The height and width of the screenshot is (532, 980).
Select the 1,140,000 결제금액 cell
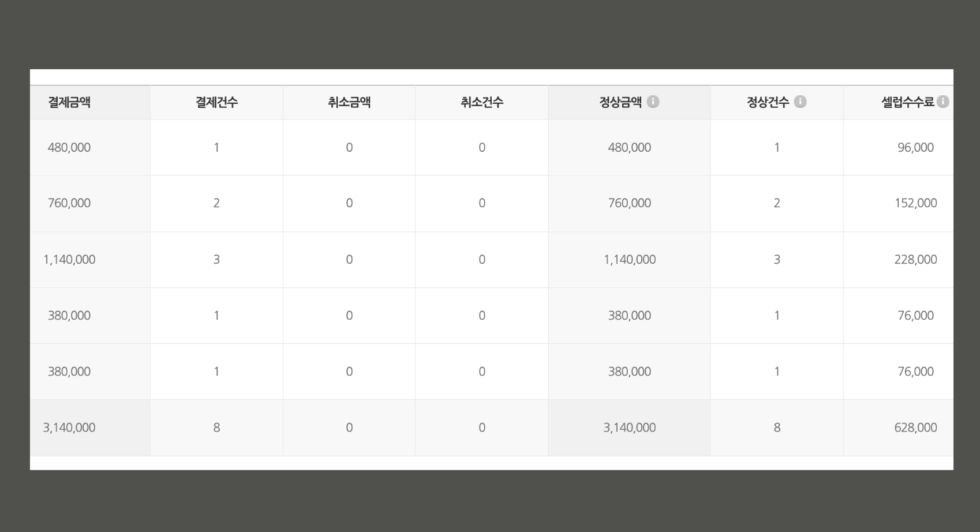point(90,260)
